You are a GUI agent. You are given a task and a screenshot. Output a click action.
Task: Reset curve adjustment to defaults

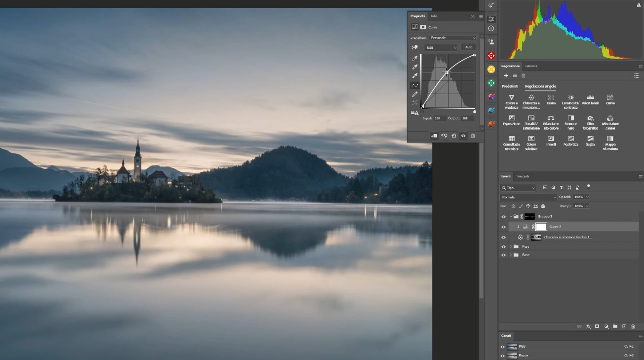pos(454,136)
